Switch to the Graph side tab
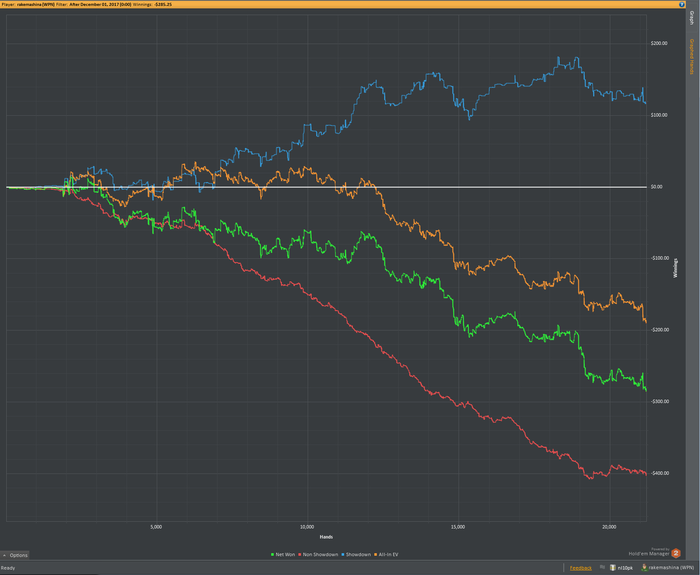The width and height of the screenshot is (700, 575). (x=692, y=18)
